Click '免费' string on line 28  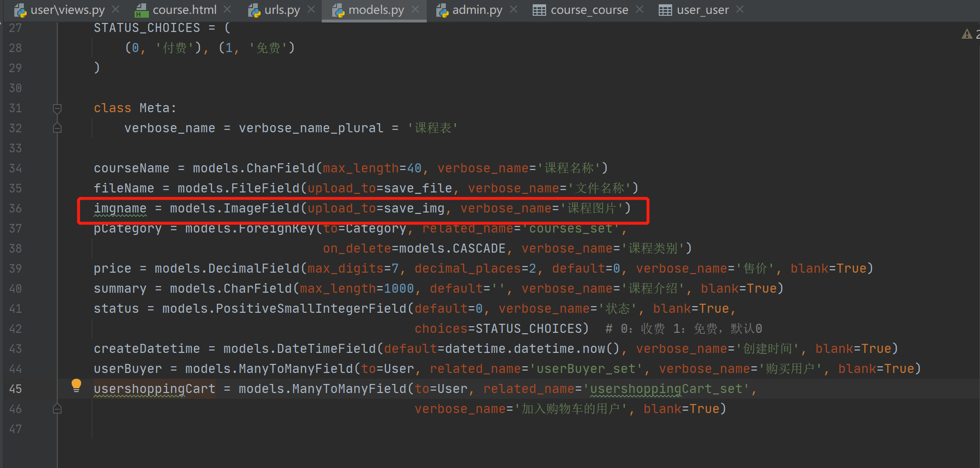coord(268,48)
